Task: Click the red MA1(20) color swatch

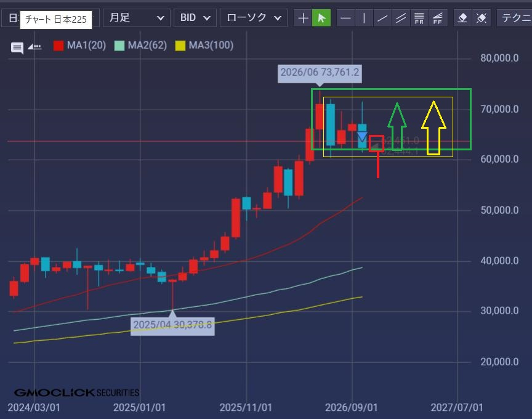Action: 58,46
